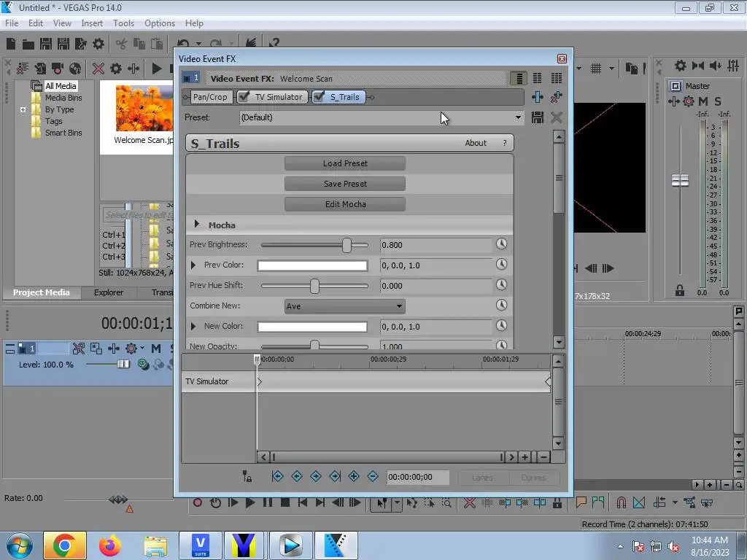Select the Pan/Crop button in FX chain
The image size is (747, 560).
coord(210,97)
